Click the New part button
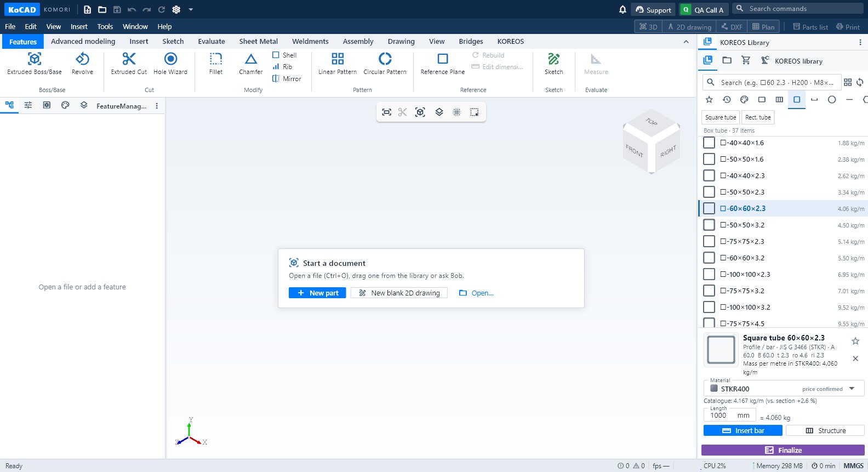Image resolution: width=868 pixels, height=472 pixels. 317,293
